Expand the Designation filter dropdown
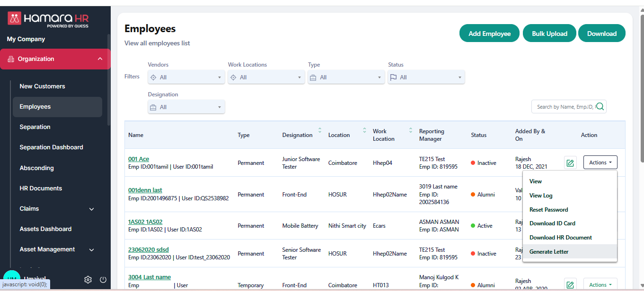Screen dimensions: 644x291 [x=186, y=107]
